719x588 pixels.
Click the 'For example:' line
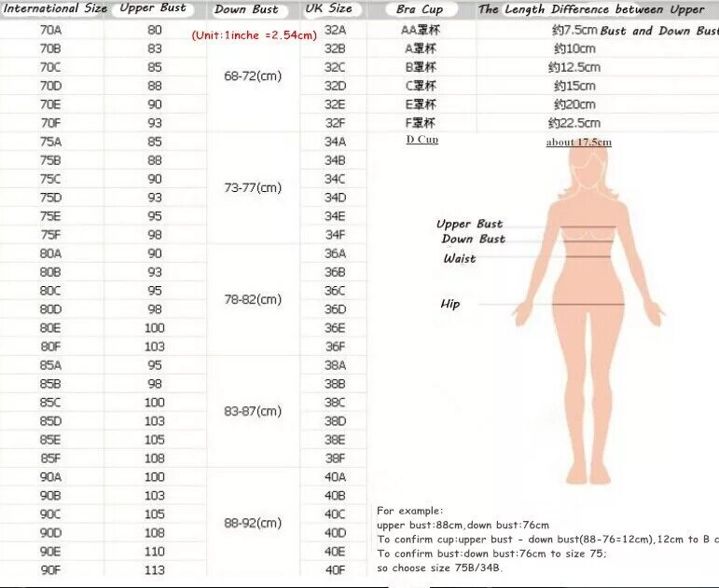pos(410,511)
